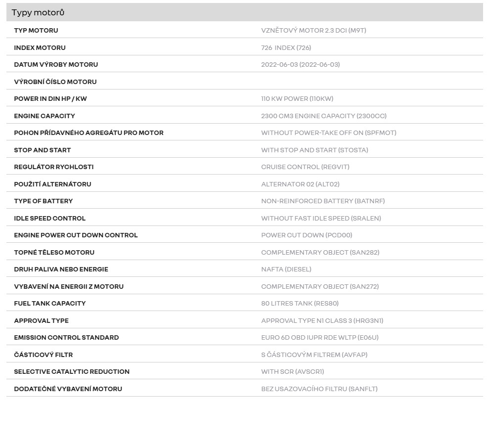Select the VÝROBNÍ ČÍSLO MOTORU label

pos(55,82)
